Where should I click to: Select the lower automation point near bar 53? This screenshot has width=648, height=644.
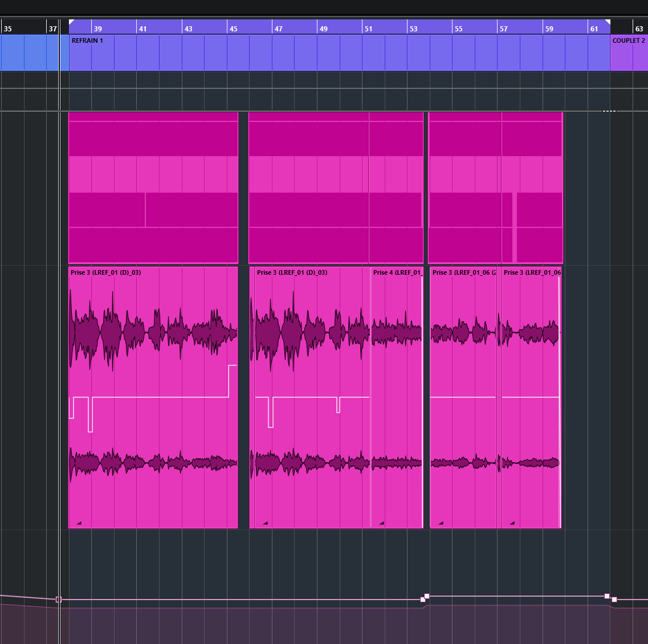coord(422,600)
